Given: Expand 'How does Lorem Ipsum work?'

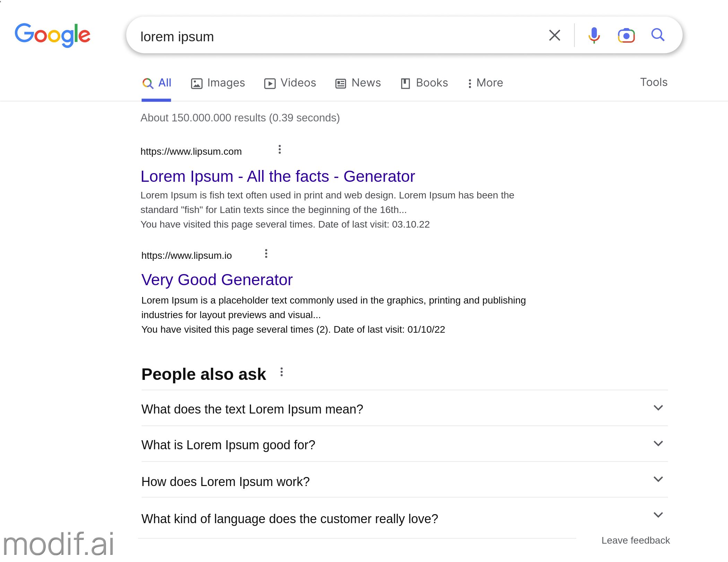Looking at the screenshot, I should point(658,479).
